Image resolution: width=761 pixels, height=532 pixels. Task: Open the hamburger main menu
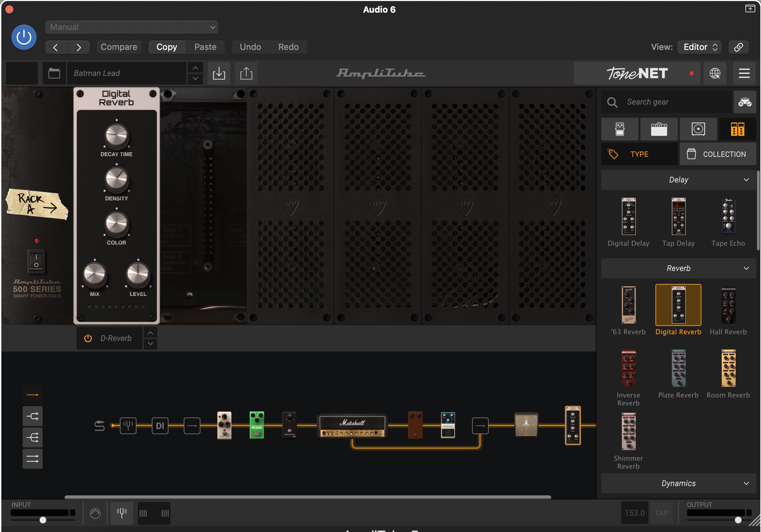pyautogui.click(x=744, y=73)
